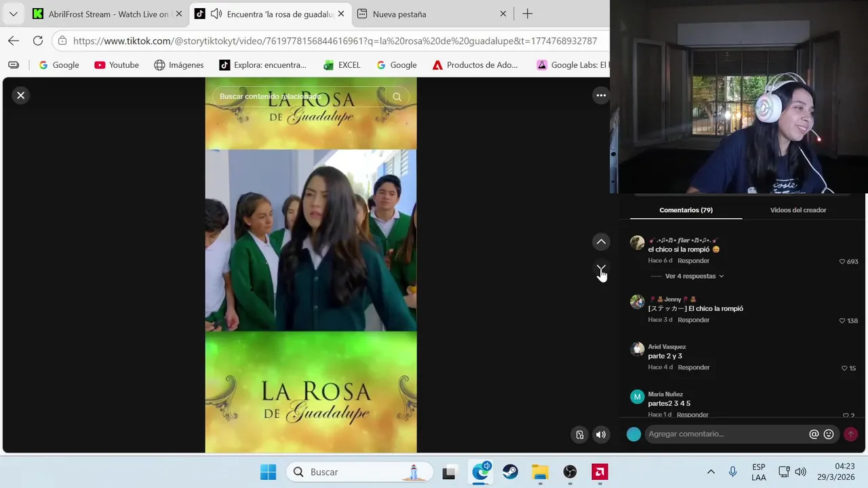Open Microsoft Edge from the taskbar
Image resolution: width=868 pixels, height=488 pixels.
(481, 472)
